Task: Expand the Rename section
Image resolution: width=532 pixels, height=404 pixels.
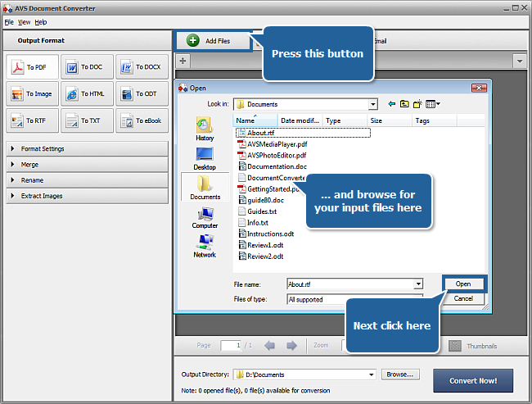Action: click(x=88, y=180)
